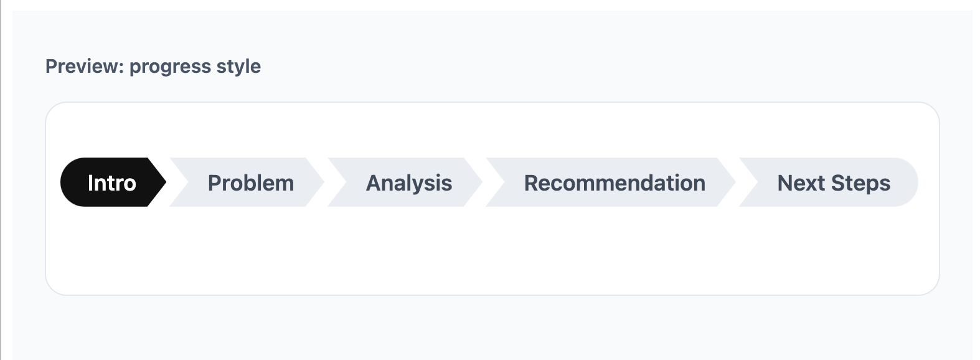Click the words "progress style" in the heading
This screenshot has width=980, height=360.
(x=195, y=66)
